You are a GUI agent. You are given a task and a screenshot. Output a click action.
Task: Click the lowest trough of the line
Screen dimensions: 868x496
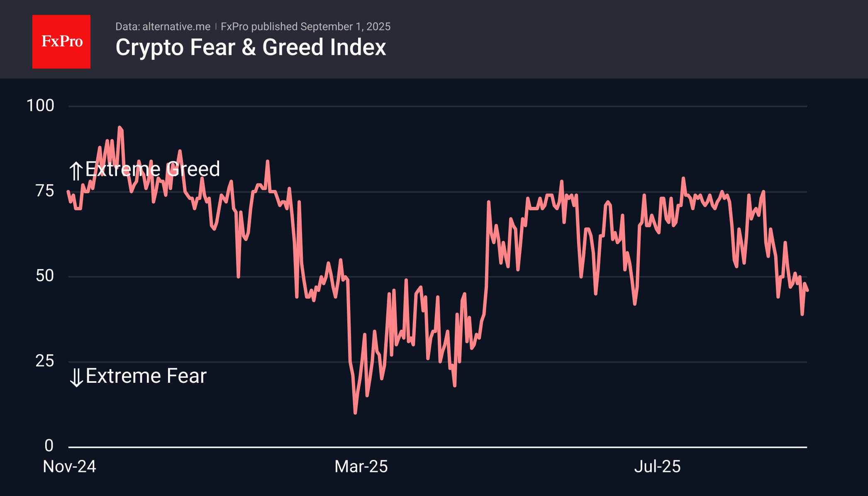[355, 413]
